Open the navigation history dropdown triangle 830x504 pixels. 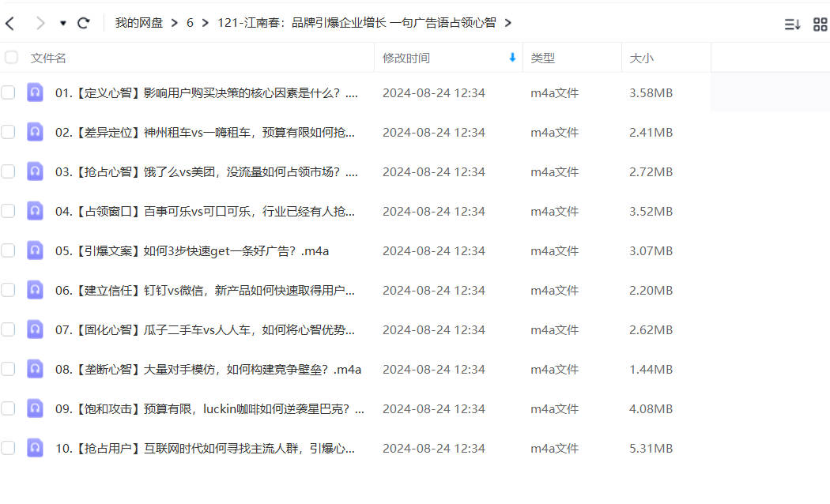[x=63, y=23]
